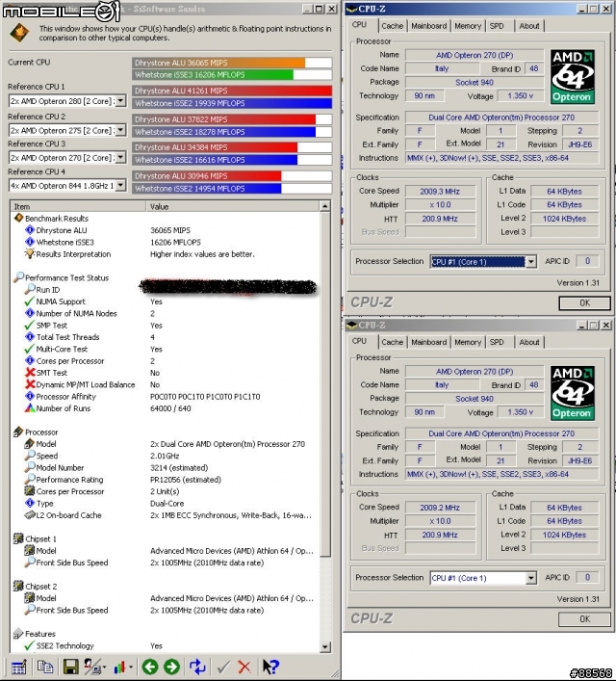Switch to Cache tab in upper CPU-Z

click(x=393, y=26)
